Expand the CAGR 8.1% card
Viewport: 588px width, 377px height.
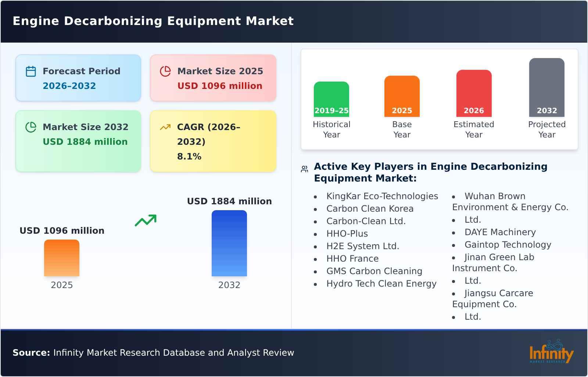pos(212,141)
